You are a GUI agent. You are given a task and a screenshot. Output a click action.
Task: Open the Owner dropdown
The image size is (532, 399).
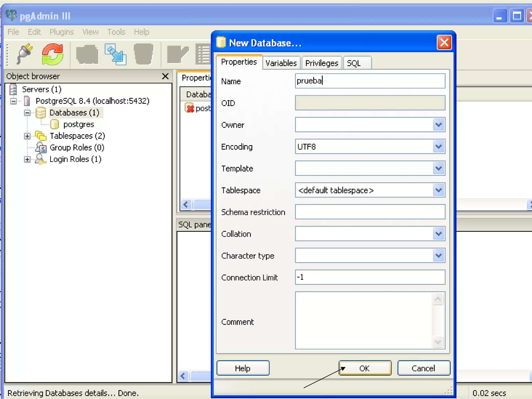(438, 125)
